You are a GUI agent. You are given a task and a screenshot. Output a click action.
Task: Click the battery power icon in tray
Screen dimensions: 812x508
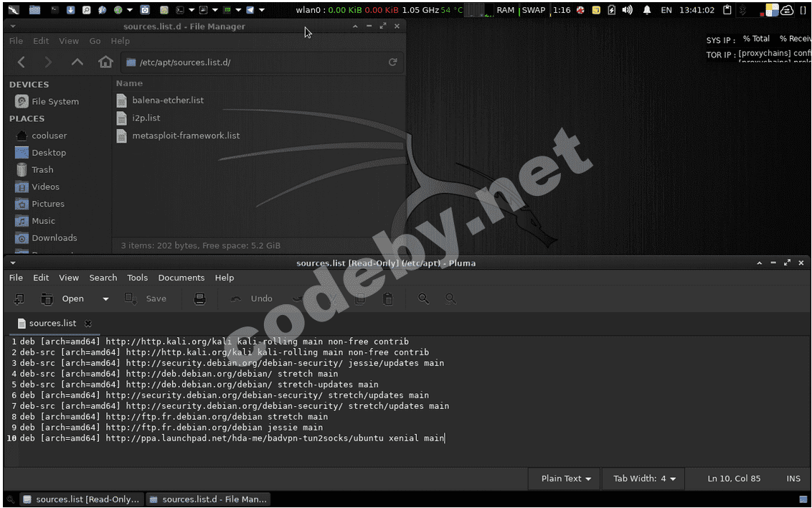(612, 10)
